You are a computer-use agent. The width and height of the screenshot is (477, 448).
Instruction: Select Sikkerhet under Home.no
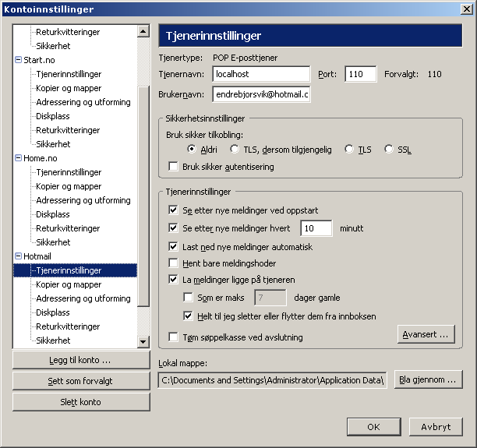click(53, 242)
